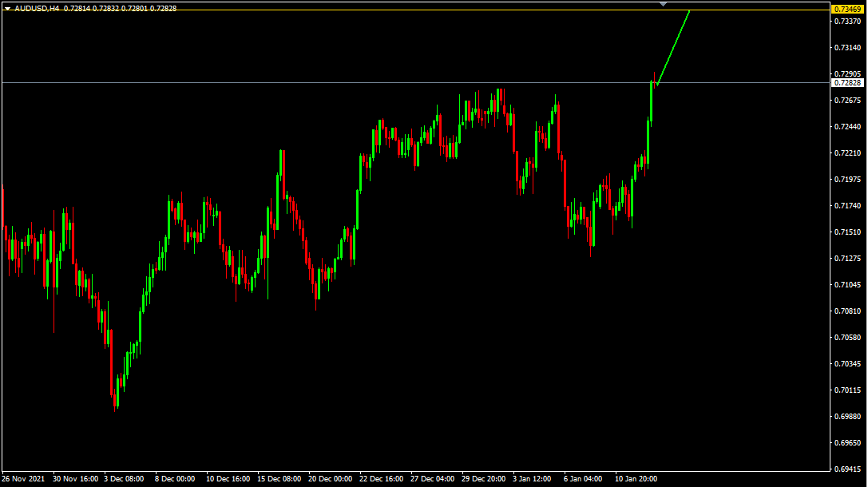Click the 10 Jan 20:00 time label
Image resolution: width=868 pixels, height=487 pixels.
click(x=636, y=479)
